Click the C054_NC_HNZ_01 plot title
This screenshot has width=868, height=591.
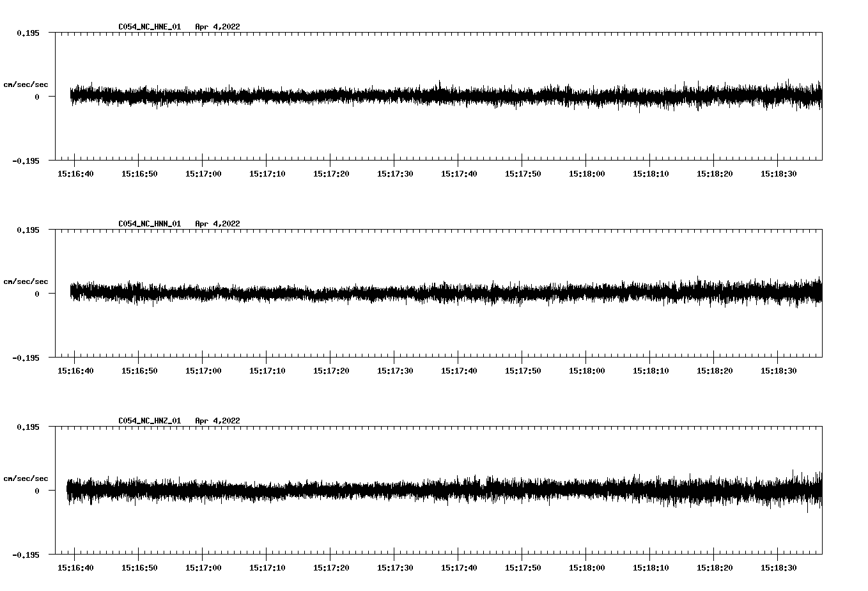(150, 421)
